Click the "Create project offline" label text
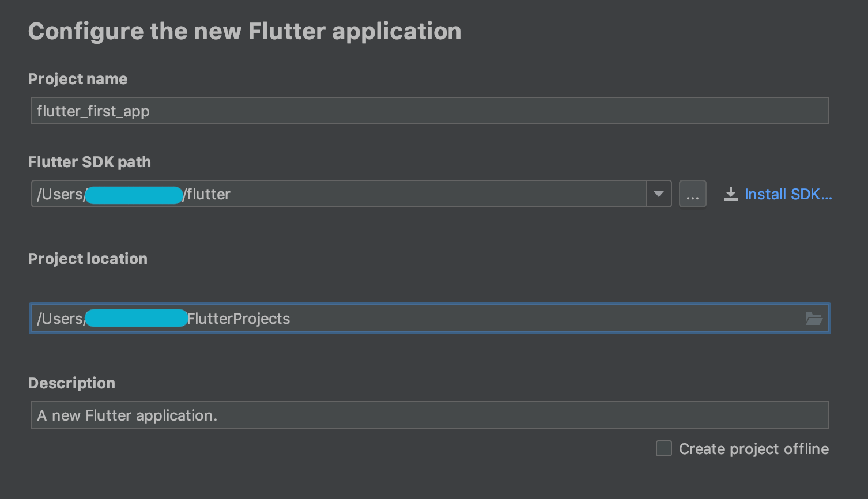Viewport: 868px width, 499px height. [x=753, y=449]
